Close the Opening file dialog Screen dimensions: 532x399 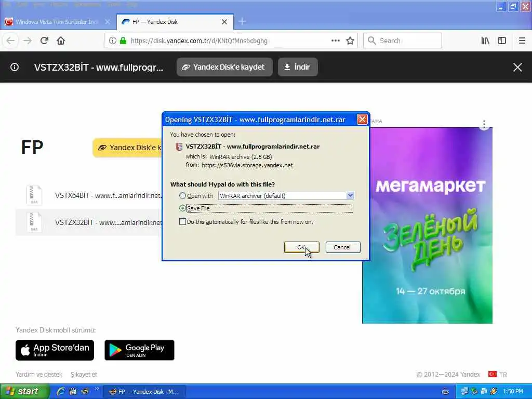click(362, 119)
